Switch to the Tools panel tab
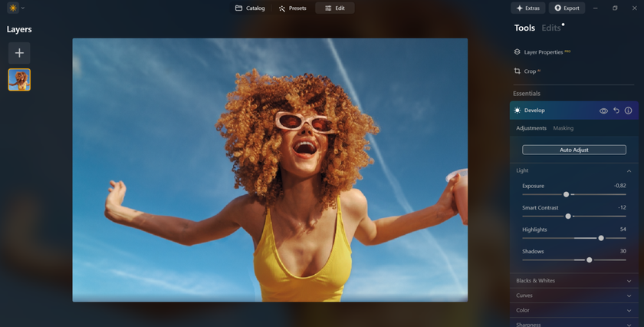This screenshot has height=327, width=644. click(x=524, y=28)
